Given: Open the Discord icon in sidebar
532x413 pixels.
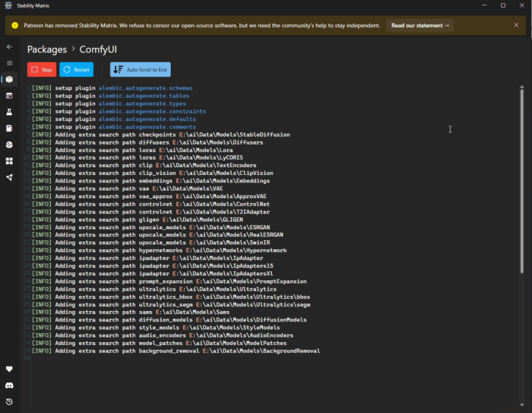Looking at the screenshot, I should (x=10, y=385).
